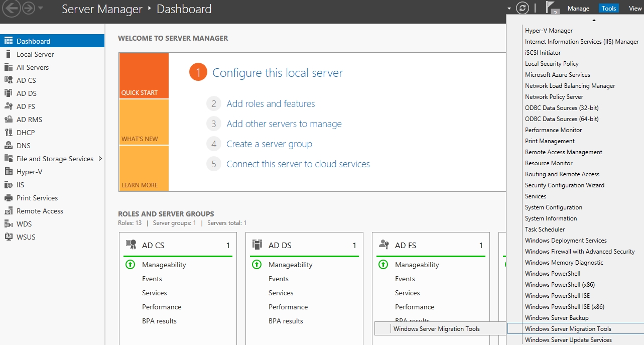This screenshot has width=644, height=345.
Task: Click the File and Storage Services icon
Action: 8,159
